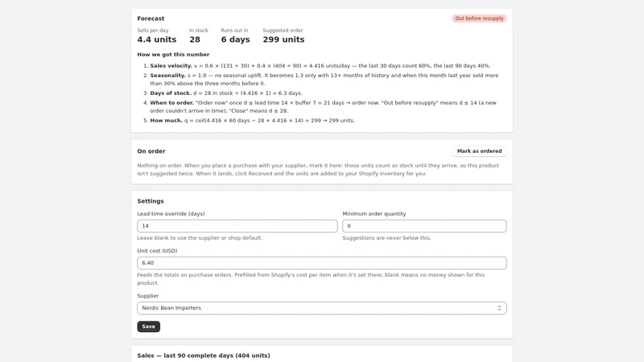Click the When to order explanation line
Viewport: 644px width, 362px height.
click(x=324, y=107)
